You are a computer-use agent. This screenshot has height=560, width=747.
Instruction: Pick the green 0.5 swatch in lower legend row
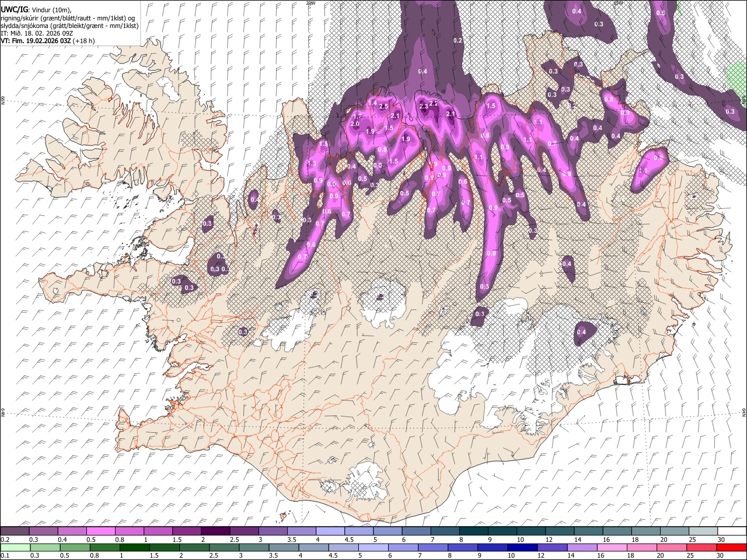pos(75,547)
